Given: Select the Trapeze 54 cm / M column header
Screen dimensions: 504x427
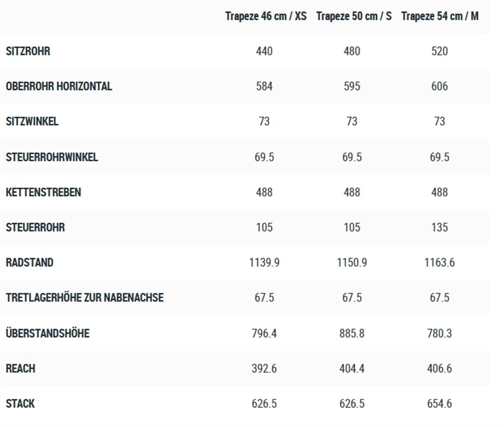Looking at the screenshot, I should [x=440, y=16].
